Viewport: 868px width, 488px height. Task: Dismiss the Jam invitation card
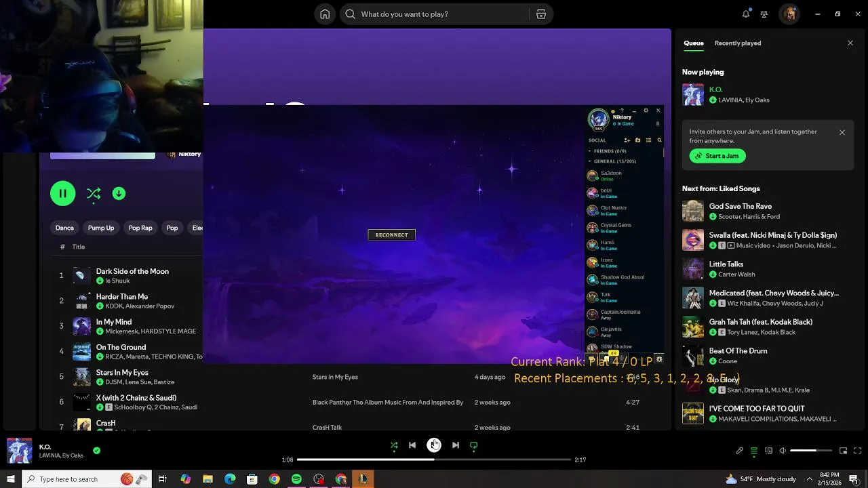click(x=842, y=132)
